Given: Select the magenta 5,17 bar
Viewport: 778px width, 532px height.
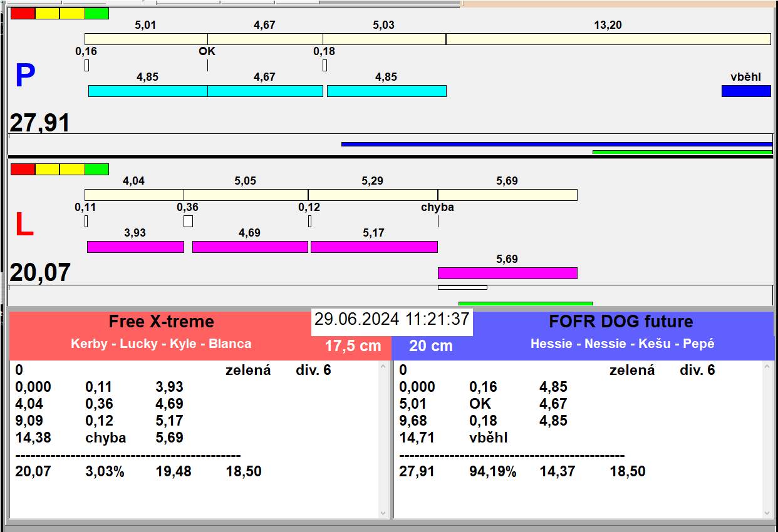Looking at the screenshot, I should pos(374,247).
